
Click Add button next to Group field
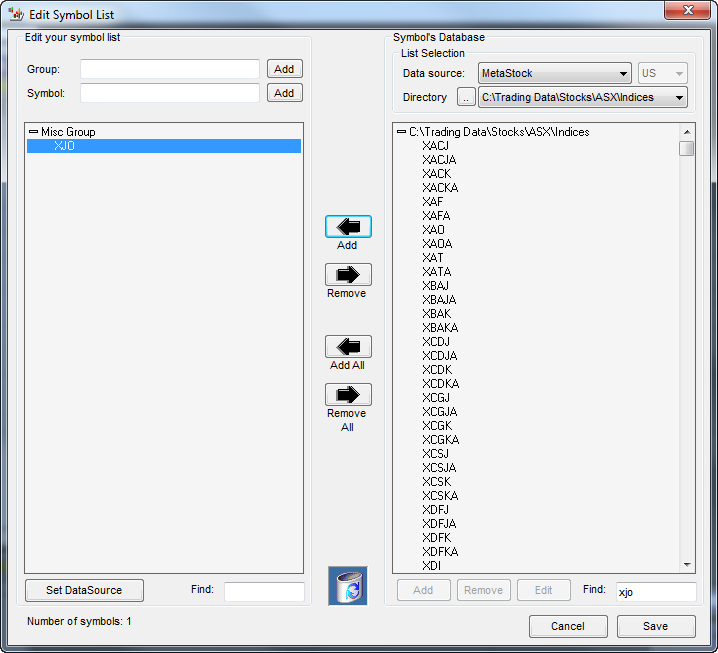pos(284,69)
